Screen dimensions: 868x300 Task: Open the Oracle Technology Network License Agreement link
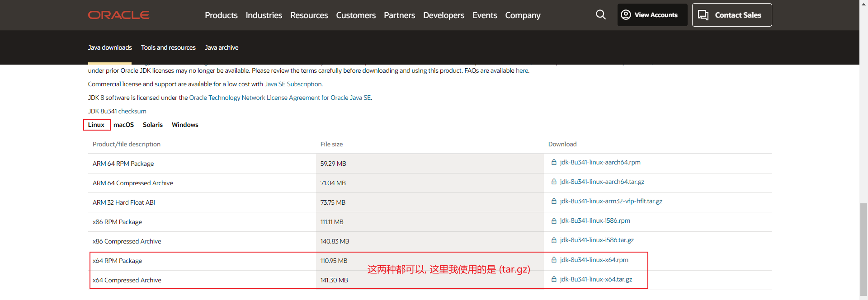(x=280, y=98)
